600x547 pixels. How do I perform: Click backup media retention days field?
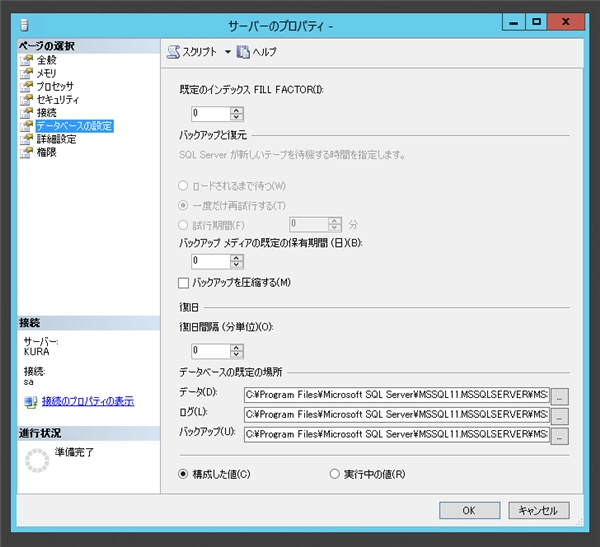coord(211,261)
